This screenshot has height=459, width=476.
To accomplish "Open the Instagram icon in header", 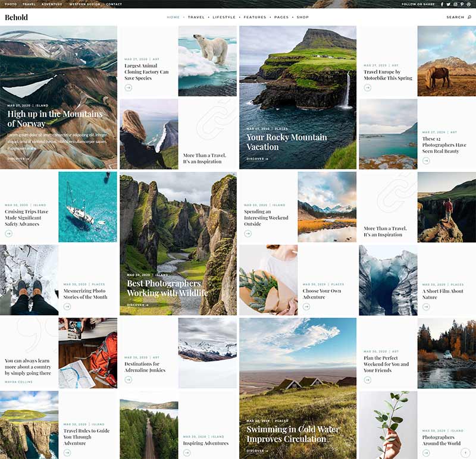I will [456, 4].
